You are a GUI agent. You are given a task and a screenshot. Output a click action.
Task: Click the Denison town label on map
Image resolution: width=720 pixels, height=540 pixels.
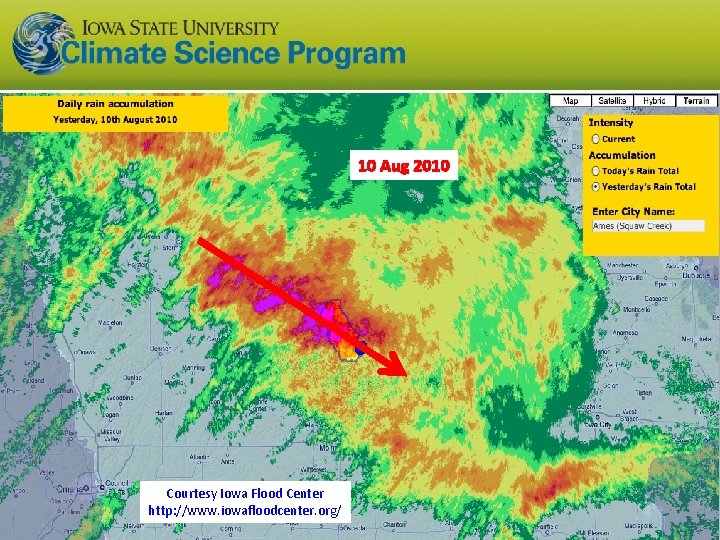160,349
